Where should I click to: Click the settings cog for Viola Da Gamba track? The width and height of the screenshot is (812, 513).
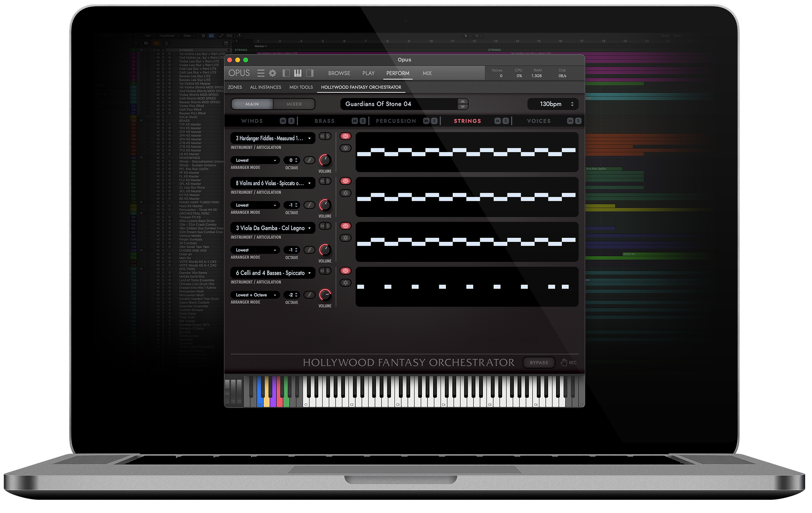coord(345,238)
